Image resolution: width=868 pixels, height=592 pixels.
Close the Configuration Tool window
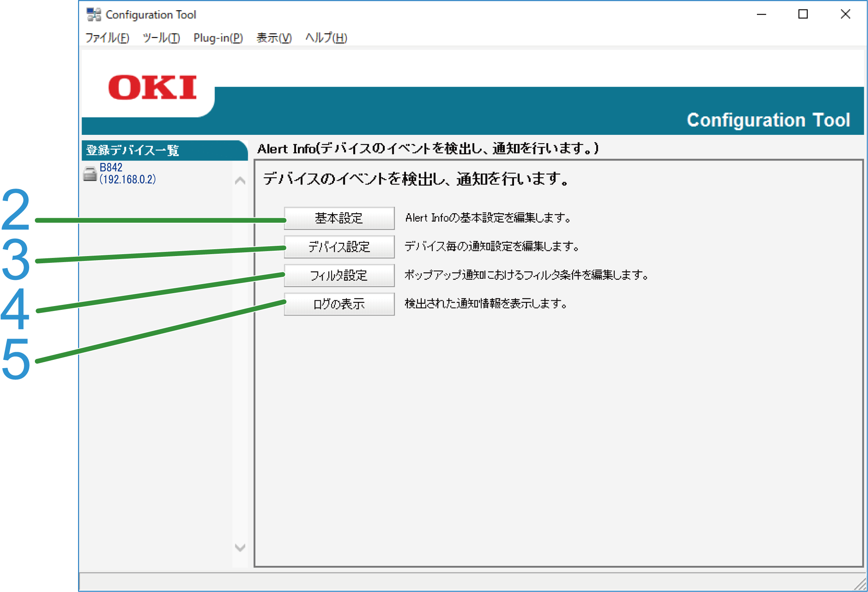[x=845, y=14]
